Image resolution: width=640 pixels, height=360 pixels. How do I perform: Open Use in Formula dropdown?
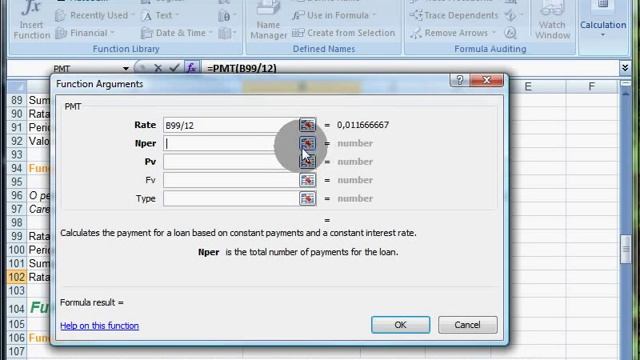click(x=334, y=16)
